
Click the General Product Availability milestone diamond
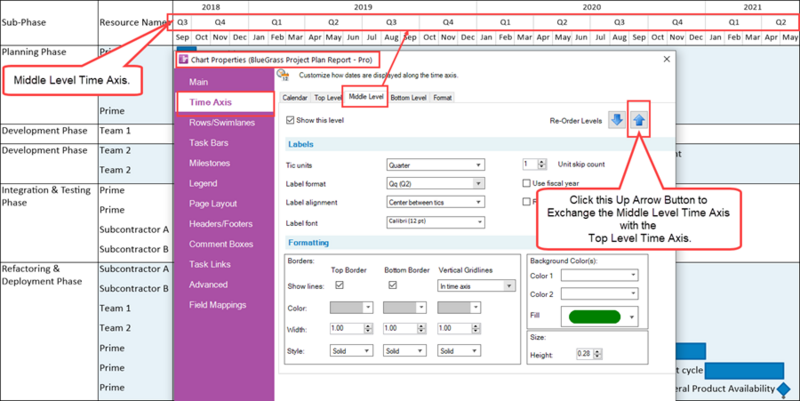click(783, 389)
